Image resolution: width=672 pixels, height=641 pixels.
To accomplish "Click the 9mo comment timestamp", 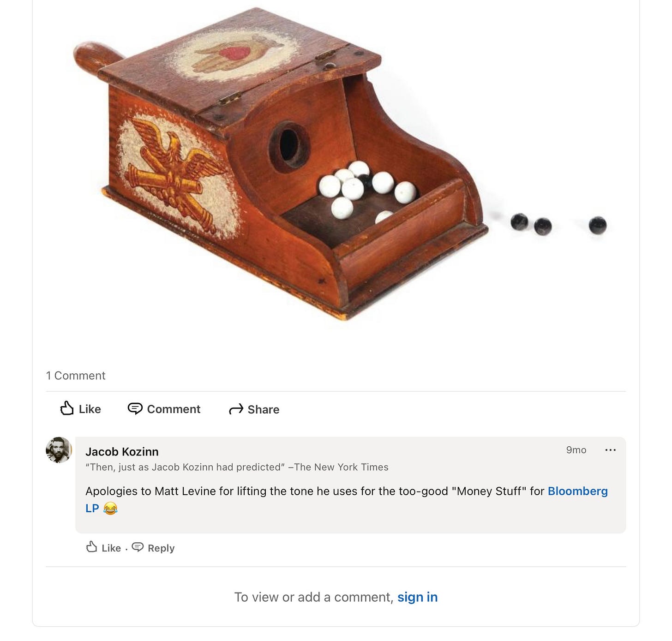I will pos(576,450).
